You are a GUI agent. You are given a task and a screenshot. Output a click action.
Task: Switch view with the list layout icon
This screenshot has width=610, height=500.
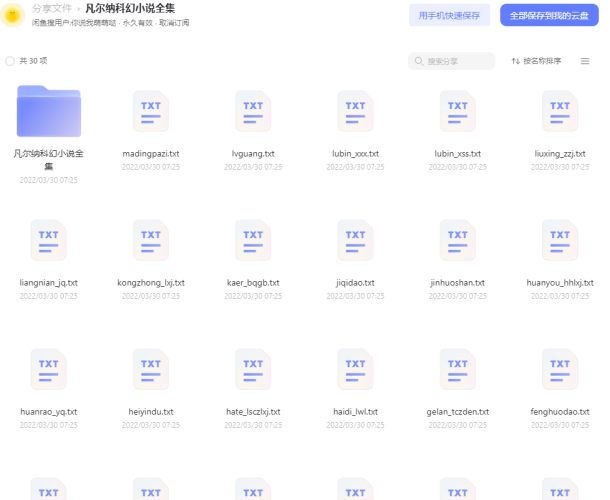tap(585, 61)
